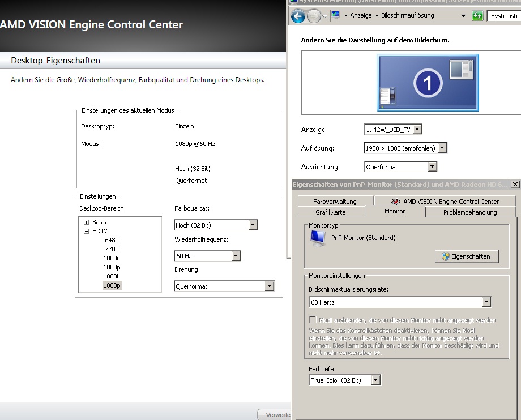Open the Bildschirmaktualisierungsrate 60 Hertz dropdown
The height and width of the screenshot is (420, 521).
point(400,302)
